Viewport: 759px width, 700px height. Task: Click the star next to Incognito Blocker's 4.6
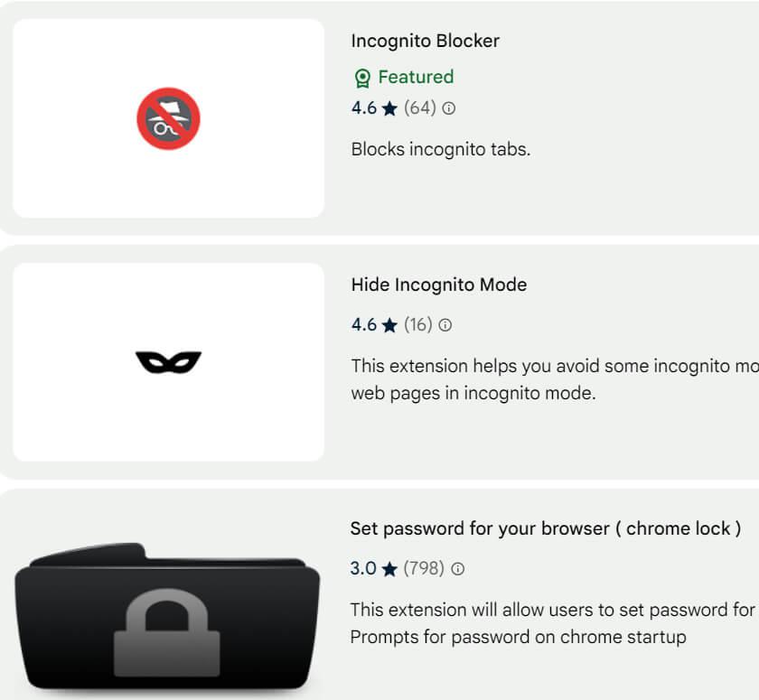(x=389, y=108)
